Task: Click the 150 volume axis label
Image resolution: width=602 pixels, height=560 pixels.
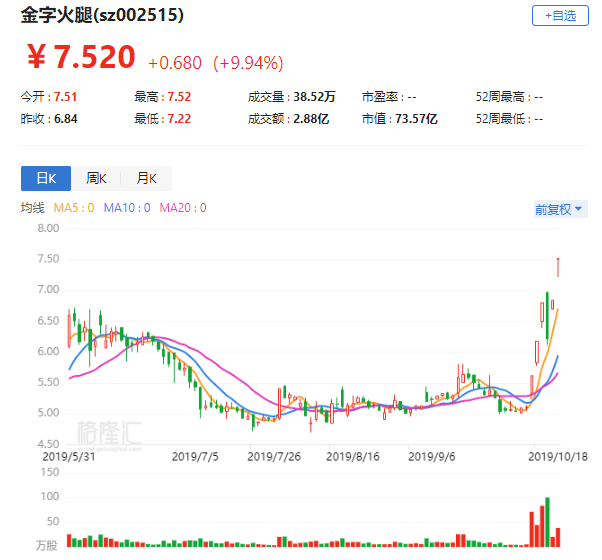Action: 50,472
